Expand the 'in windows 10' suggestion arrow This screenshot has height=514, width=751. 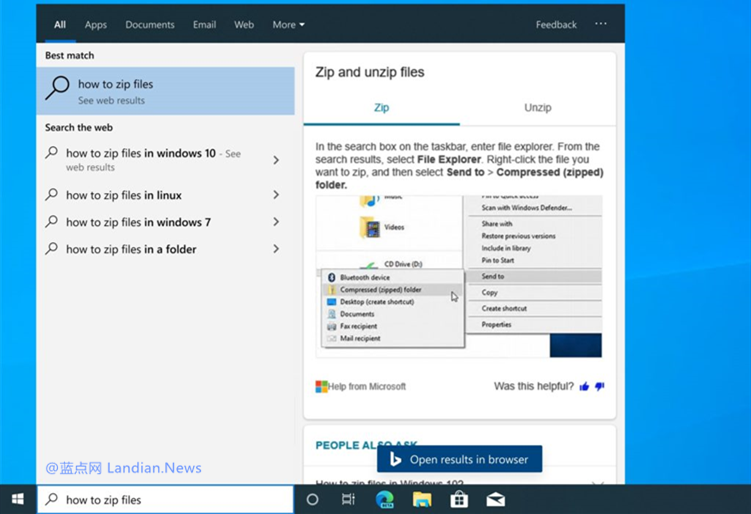pos(276,160)
